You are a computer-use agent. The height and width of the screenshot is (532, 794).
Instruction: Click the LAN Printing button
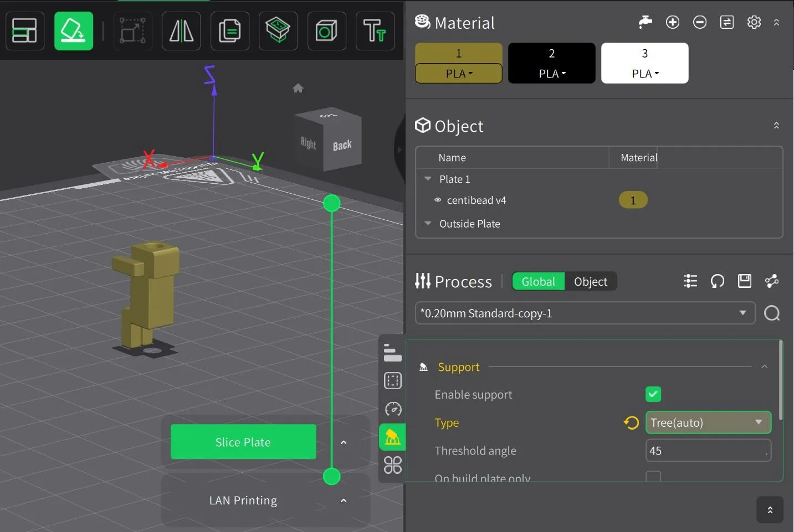pyautogui.click(x=243, y=500)
